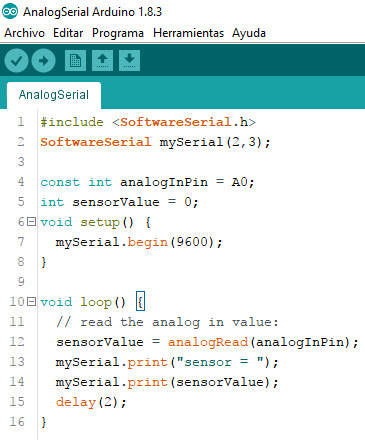Click "SoftwareSerial.h" in the include line
Viewport: 365px width, 440px height.
pyautogui.click(x=184, y=122)
